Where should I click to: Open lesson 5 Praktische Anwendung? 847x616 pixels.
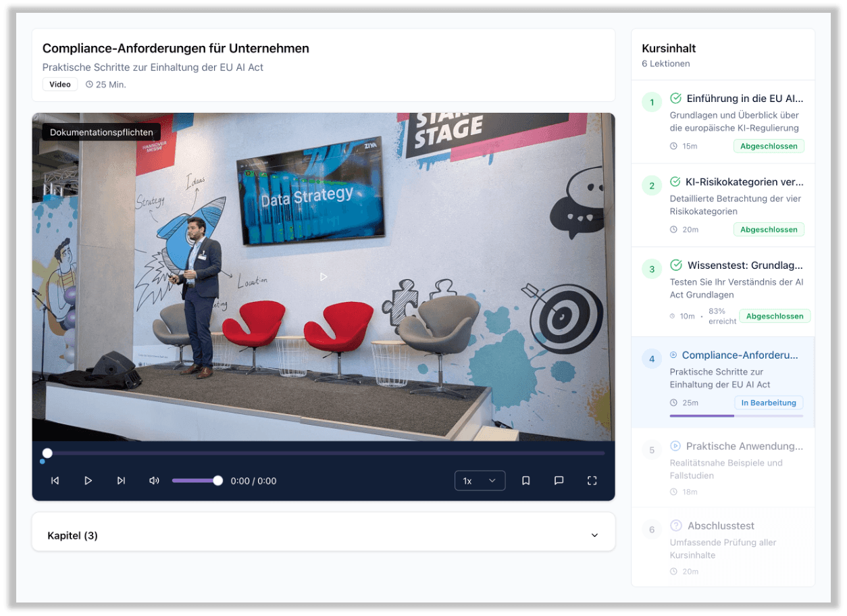pyautogui.click(x=744, y=446)
